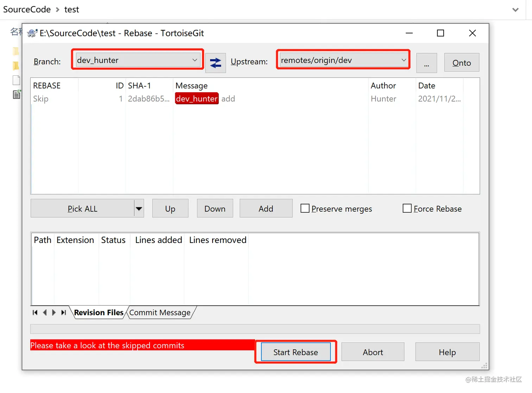Click the Abort button
The height and width of the screenshot is (393, 532).
tap(373, 352)
